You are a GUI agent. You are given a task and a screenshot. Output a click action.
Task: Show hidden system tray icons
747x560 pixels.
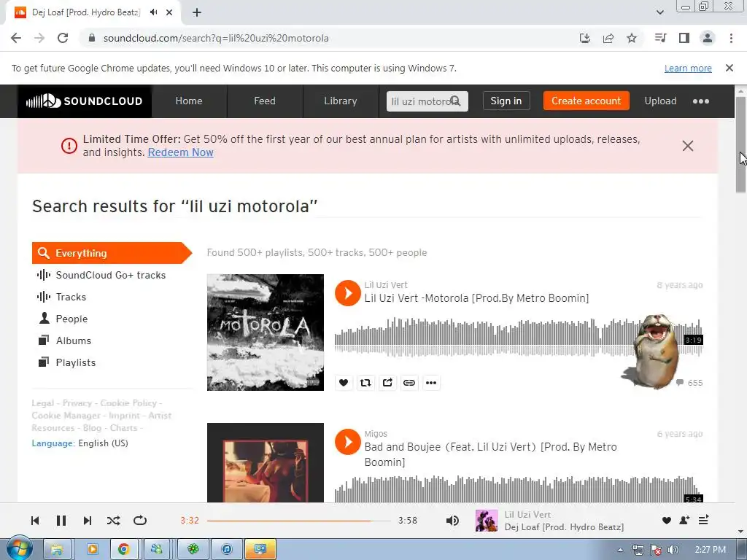coord(620,550)
